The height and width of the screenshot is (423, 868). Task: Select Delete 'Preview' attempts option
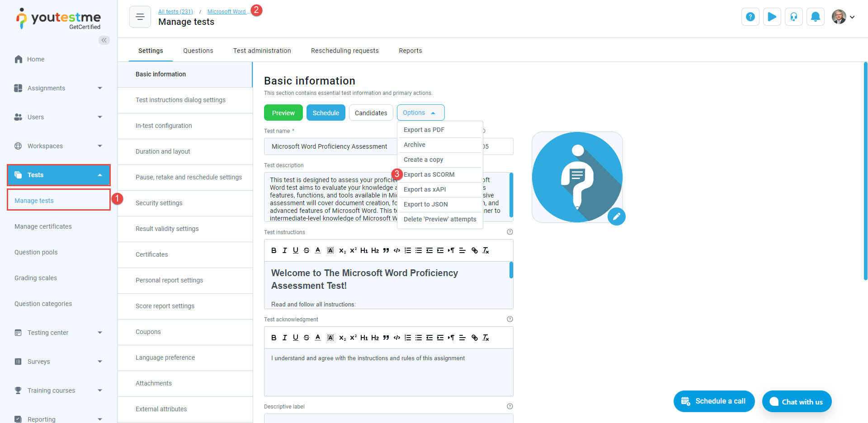(440, 219)
